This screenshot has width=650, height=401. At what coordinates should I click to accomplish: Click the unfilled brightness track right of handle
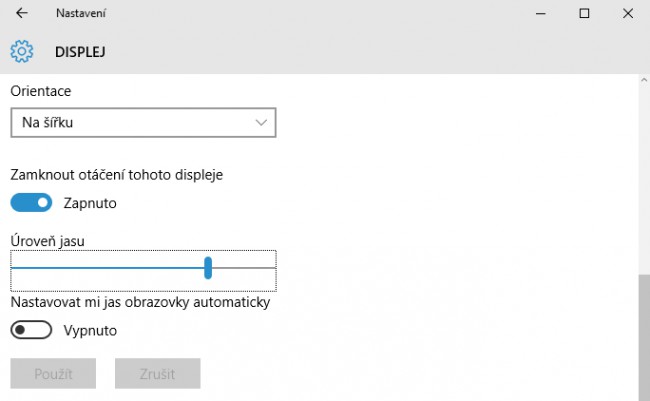click(244, 268)
